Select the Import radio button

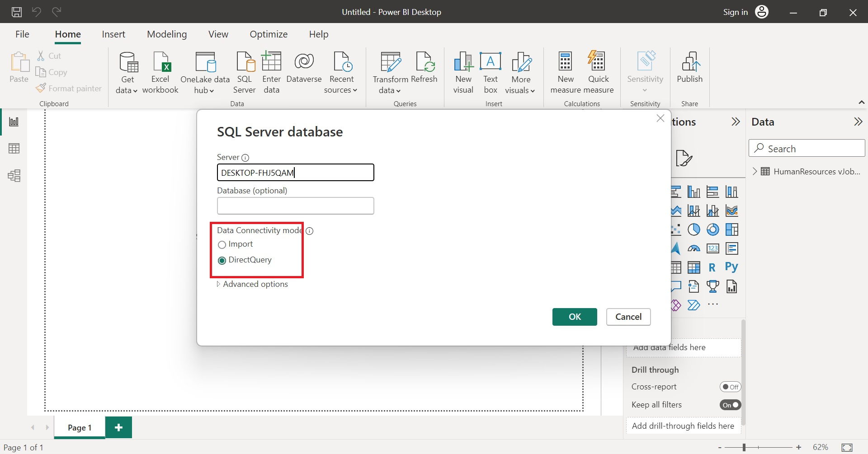tap(222, 245)
